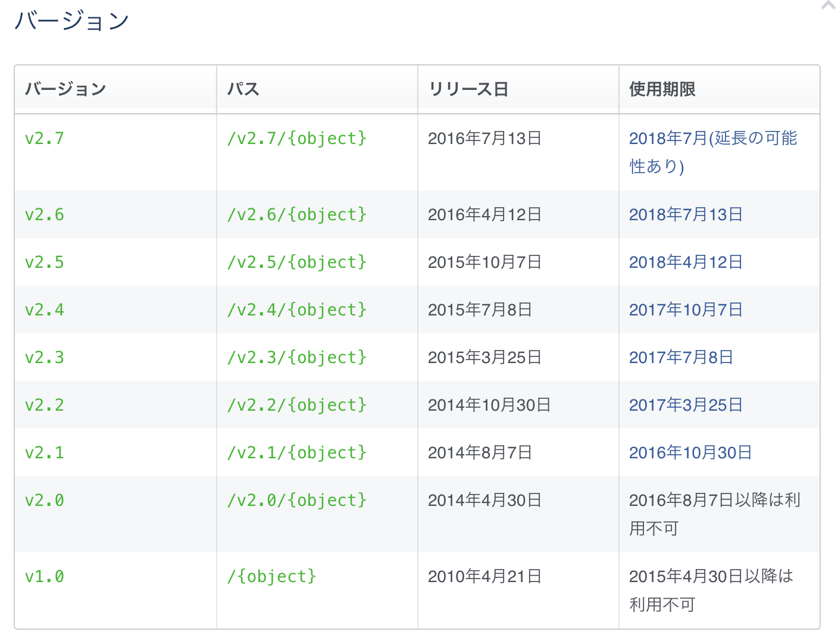
Task: Click the 2017年10月7日 expiry date link
Action: coord(686,310)
